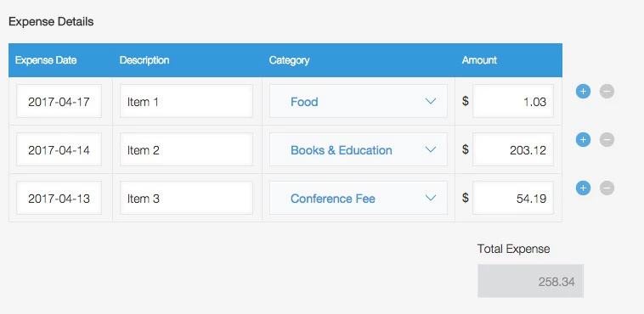Open the Conference Fee category dropdown
Viewport: 644px width, 314px height.
click(x=359, y=199)
